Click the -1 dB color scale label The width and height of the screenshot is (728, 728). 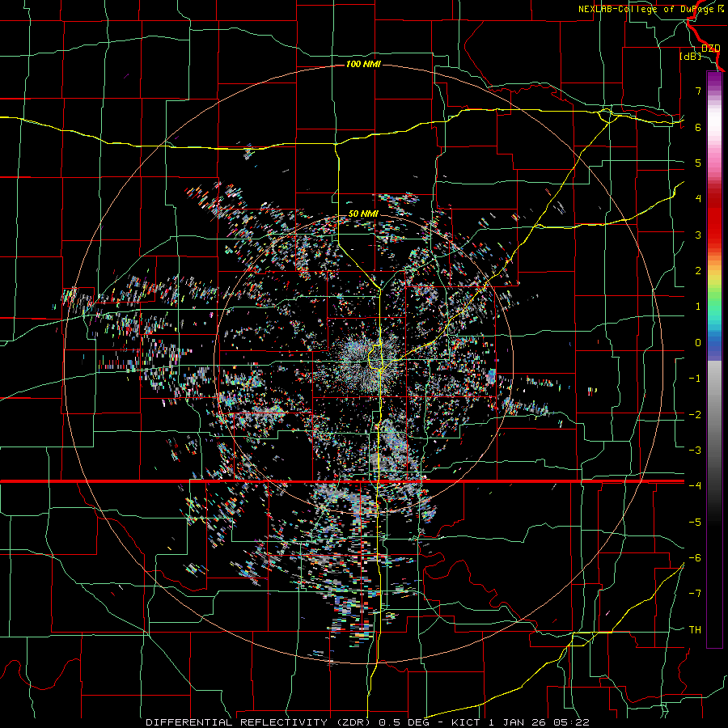[695, 379]
